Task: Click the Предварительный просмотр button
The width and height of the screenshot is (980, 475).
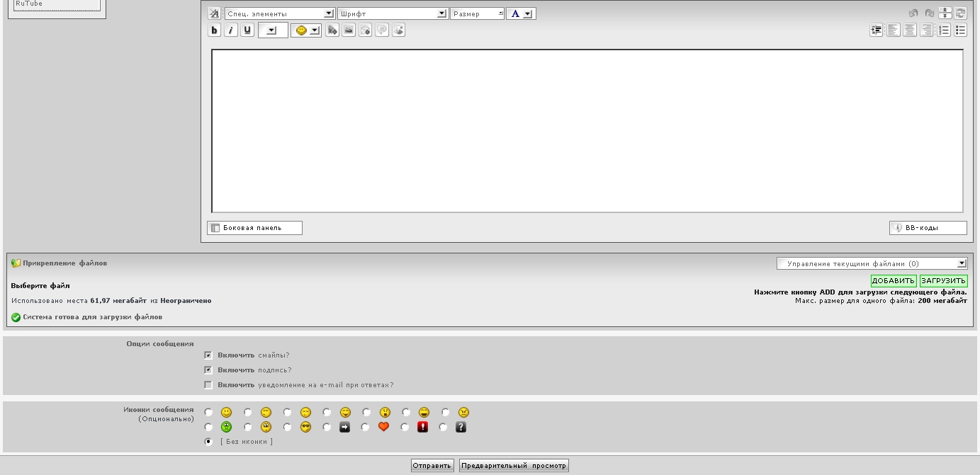Action: tap(514, 466)
